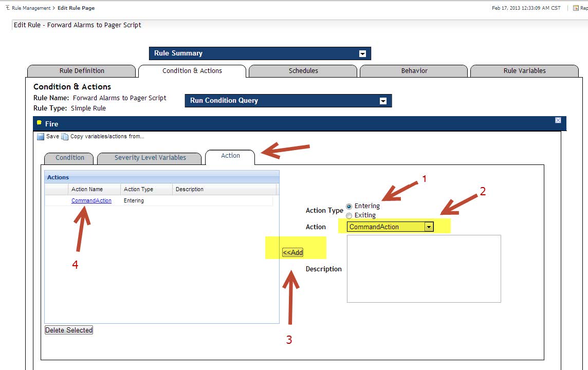588x370 pixels.
Task: Click the up-level icon beside Rule Management
Action: coord(8,8)
